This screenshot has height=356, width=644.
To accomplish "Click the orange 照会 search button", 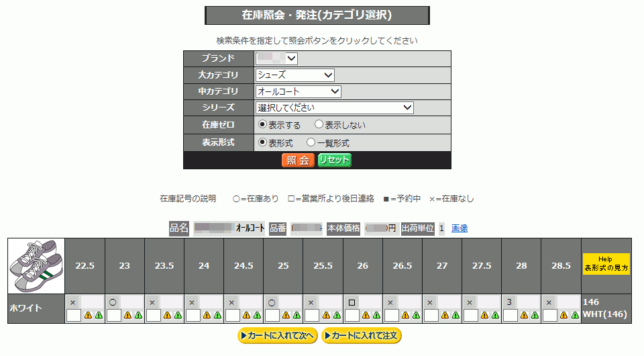I will 298,160.
